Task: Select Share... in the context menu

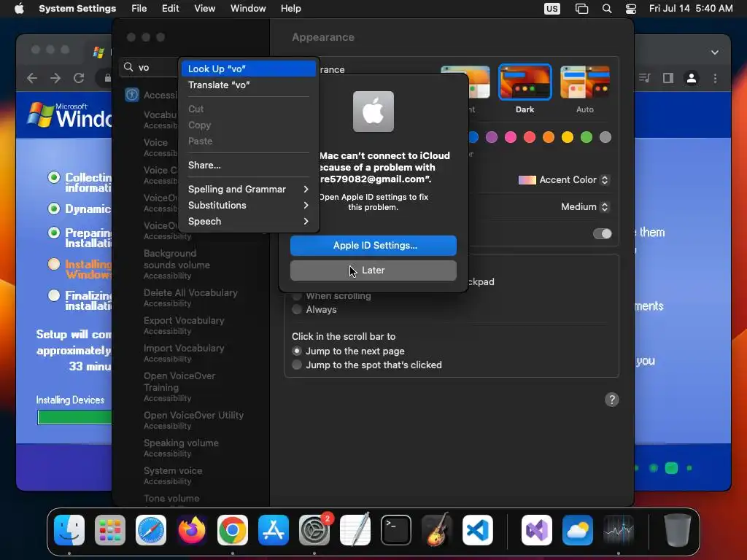Action: 248,166
